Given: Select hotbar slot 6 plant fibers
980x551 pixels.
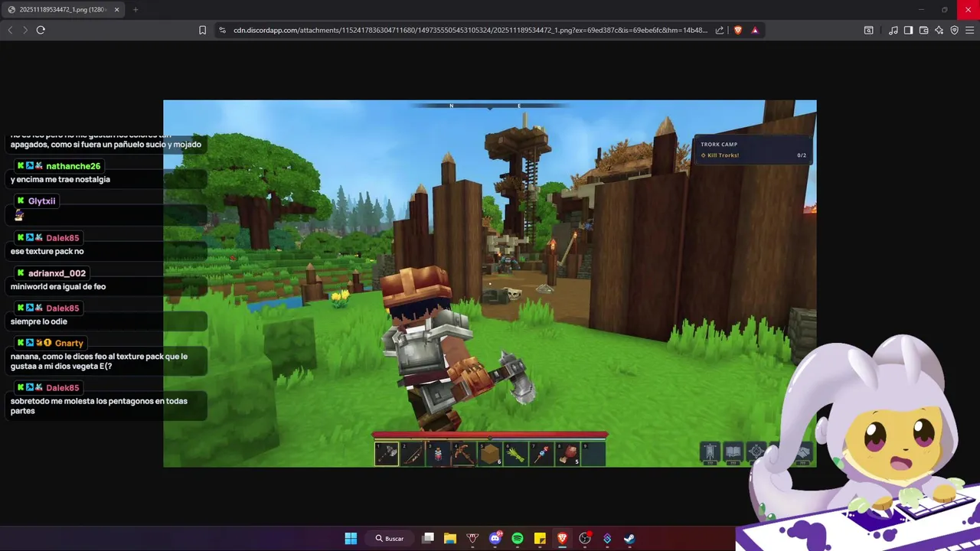Looking at the screenshot, I should [x=516, y=454].
